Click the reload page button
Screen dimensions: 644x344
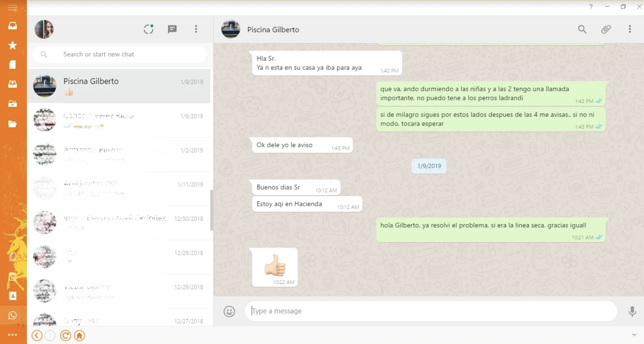pyautogui.click(x=65, y=336)
